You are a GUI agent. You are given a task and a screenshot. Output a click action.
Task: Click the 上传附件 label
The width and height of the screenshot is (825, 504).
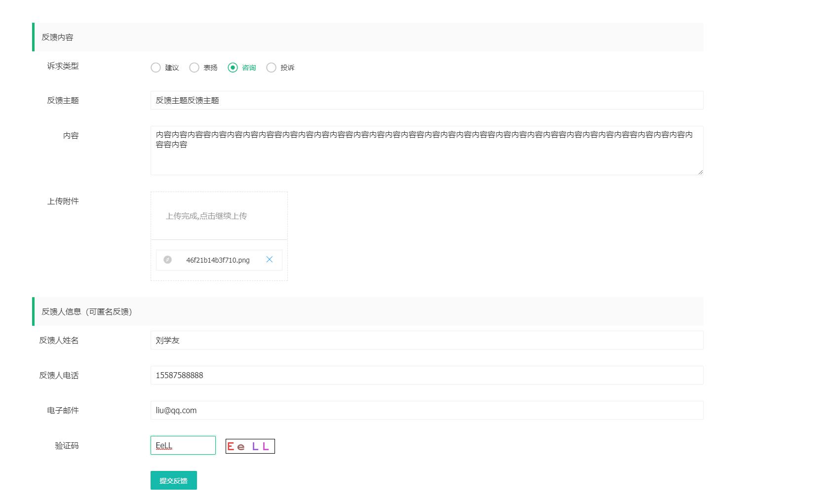click(63, 201)
